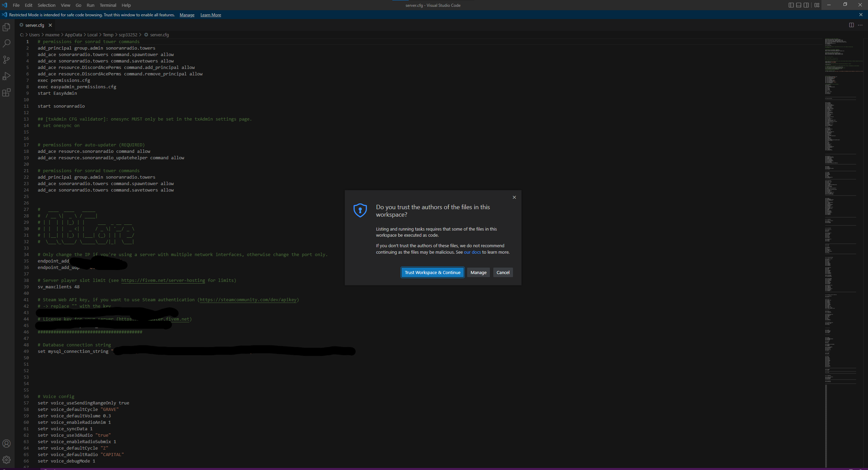Image resolution: width=868 pixels, height=470 pixels.
Task: Toggle the secondary side bar layout icon
Action: (806, 5)
